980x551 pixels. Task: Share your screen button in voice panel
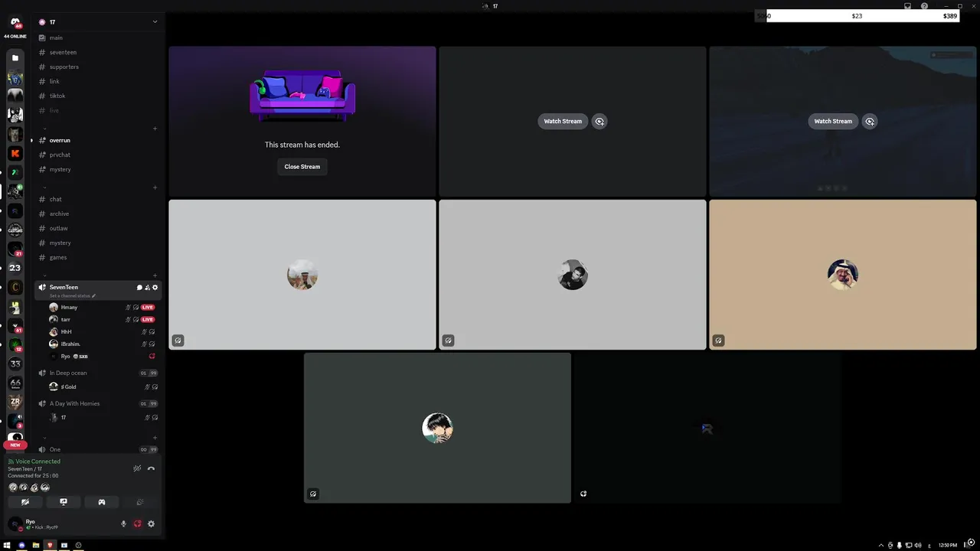(64, 502)
